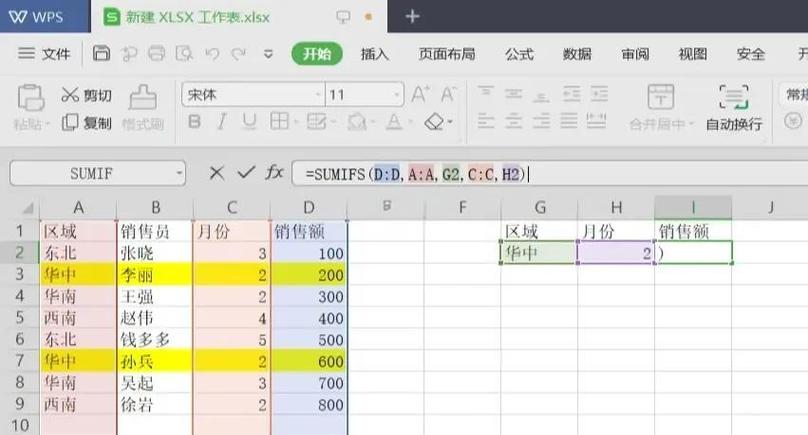Click the confirm checkmark in formula bar

pos(246,173)
